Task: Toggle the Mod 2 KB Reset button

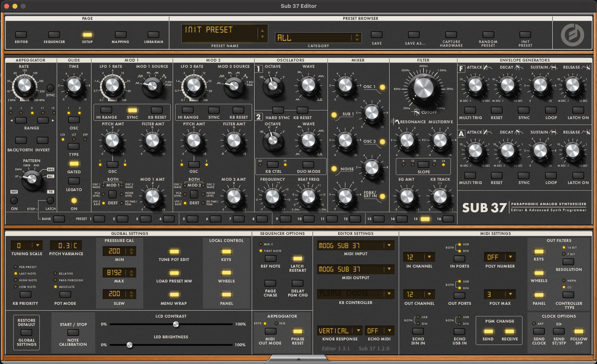Action: coord(238,110)
